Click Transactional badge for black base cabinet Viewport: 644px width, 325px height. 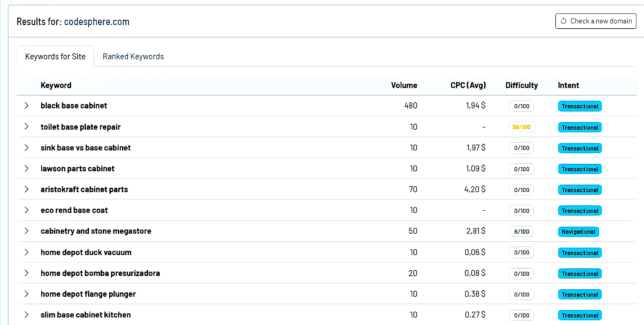click(x=580, y=106)
